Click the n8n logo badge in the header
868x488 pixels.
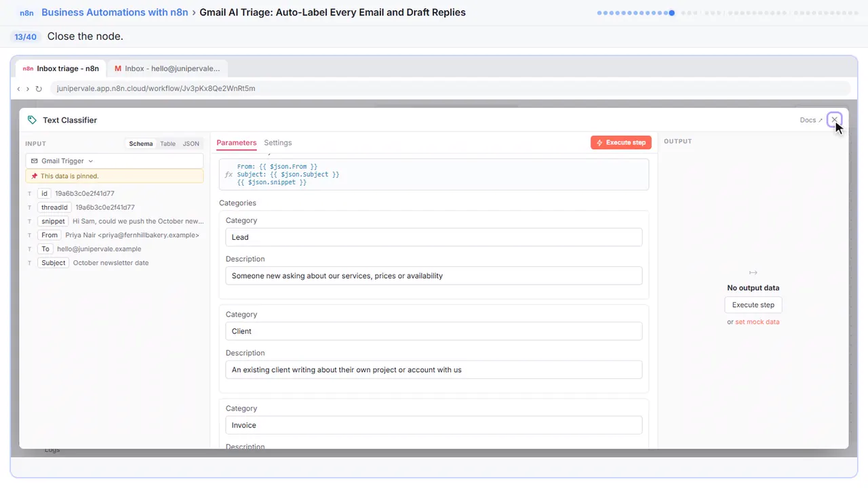pyautogui.click(x=27, y=12)
